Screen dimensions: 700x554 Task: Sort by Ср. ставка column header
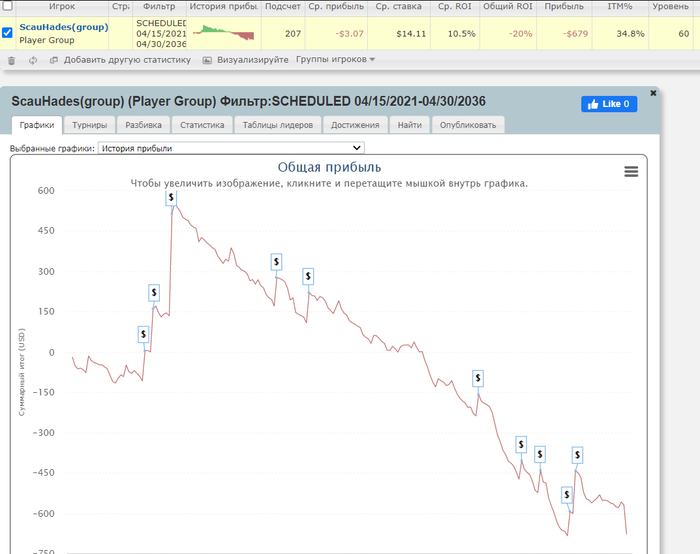(399, 6)
